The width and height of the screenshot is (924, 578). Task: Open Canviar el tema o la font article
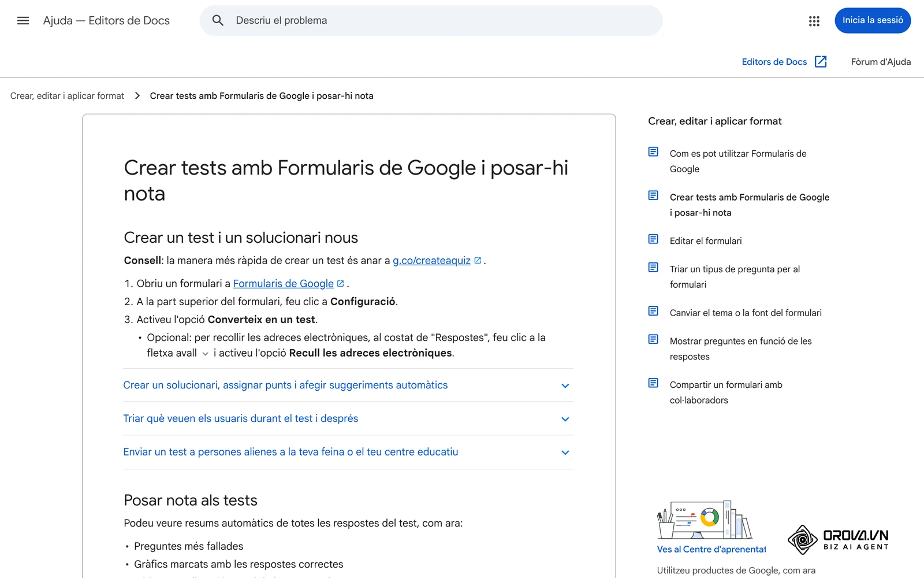click(746, 313)
